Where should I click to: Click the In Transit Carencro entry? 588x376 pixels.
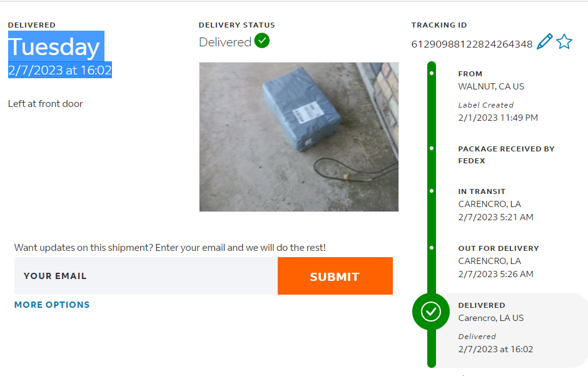tap(489, 204)
